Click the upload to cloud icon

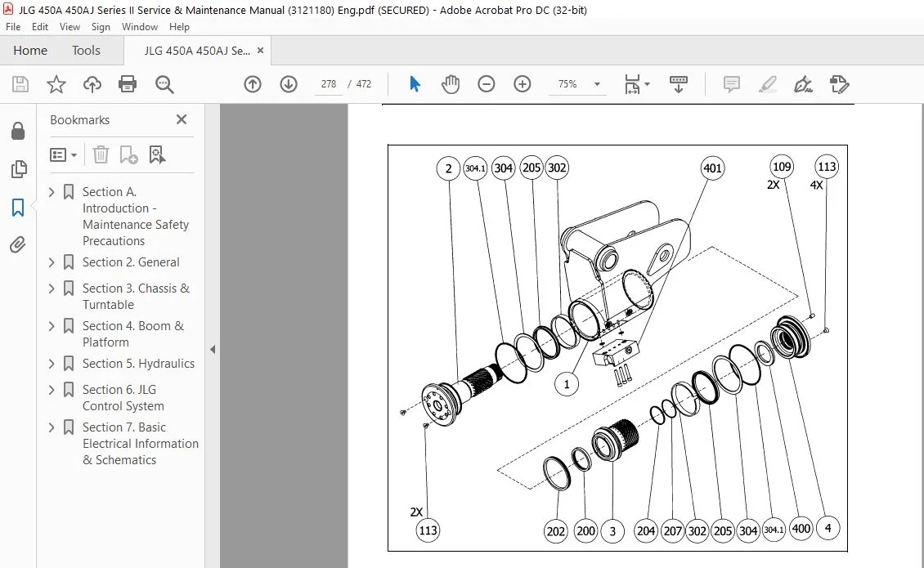[x=92, y=84]
